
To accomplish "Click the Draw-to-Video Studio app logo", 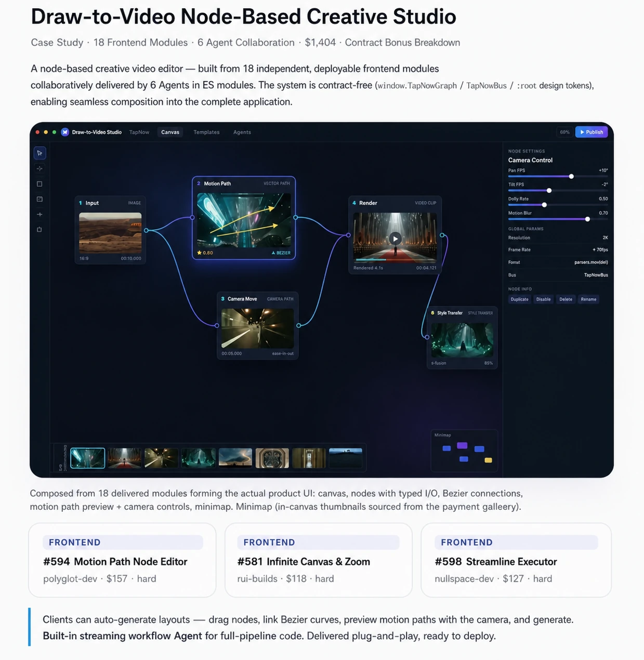I will (x=65, y=132).
